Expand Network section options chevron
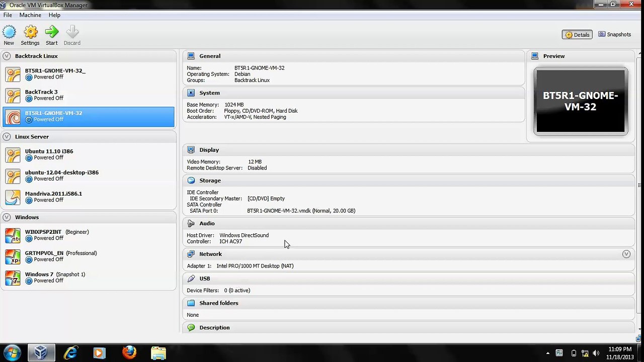Image resolution: width=644 pixels, height=362 pixels. click(626, 254)
